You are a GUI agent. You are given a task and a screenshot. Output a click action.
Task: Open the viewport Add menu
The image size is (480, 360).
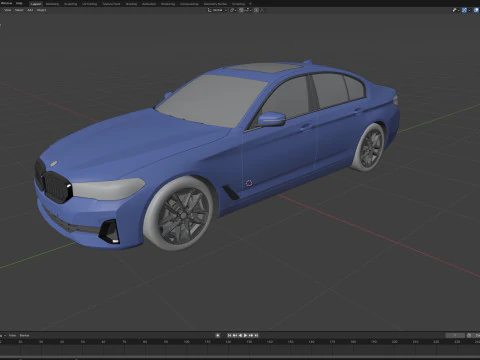[30, 10]
